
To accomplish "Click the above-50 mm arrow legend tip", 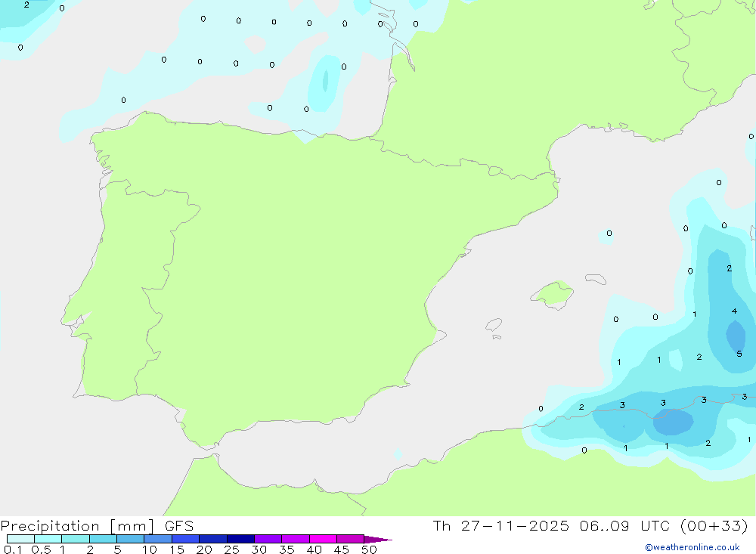I will coord(378,539).
